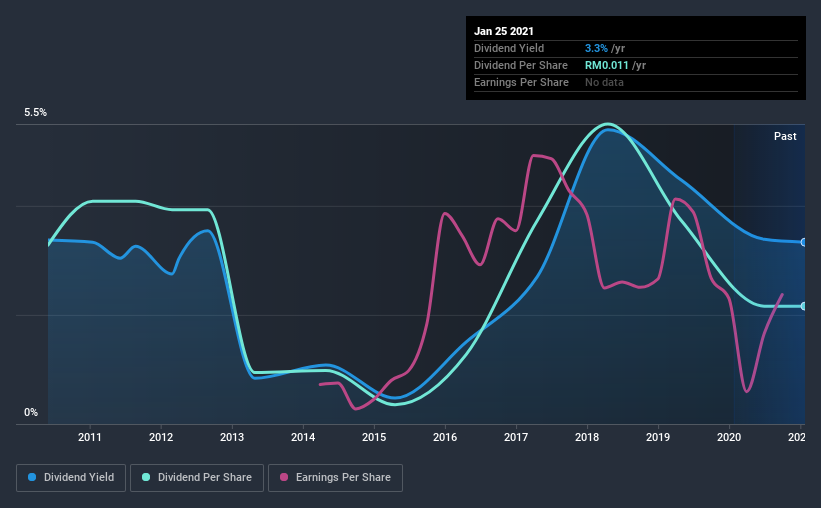Image resolution: width=821 pixels, height=508 pixels.
Task: Click the 0% y-axis label
Action: pyautogui.click(x=31, y=413)
